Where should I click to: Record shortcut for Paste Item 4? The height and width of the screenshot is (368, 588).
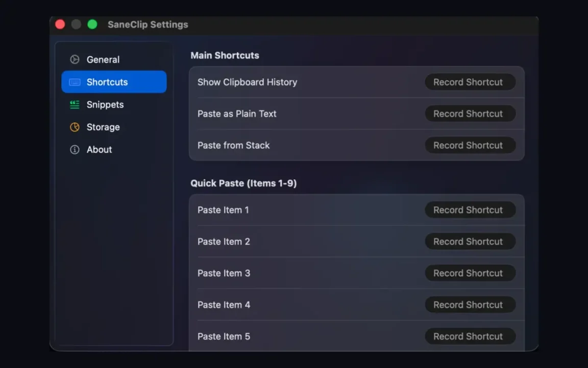470,305
